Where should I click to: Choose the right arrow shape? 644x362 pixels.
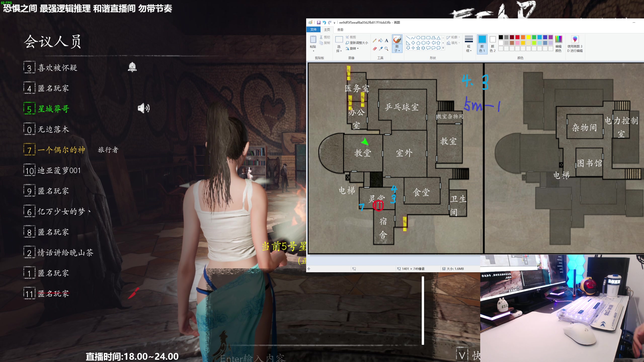[x=428, y=43]
